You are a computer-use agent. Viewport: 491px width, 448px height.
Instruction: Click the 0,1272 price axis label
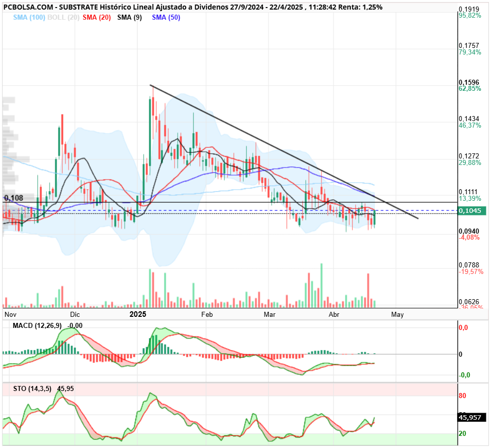point(469,156)
